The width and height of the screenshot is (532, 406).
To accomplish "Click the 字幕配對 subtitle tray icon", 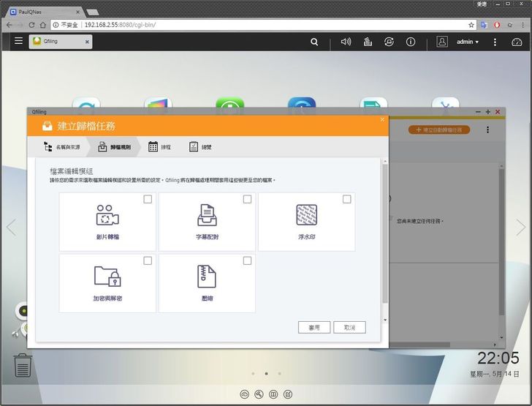I will click(x=207, y=215).
